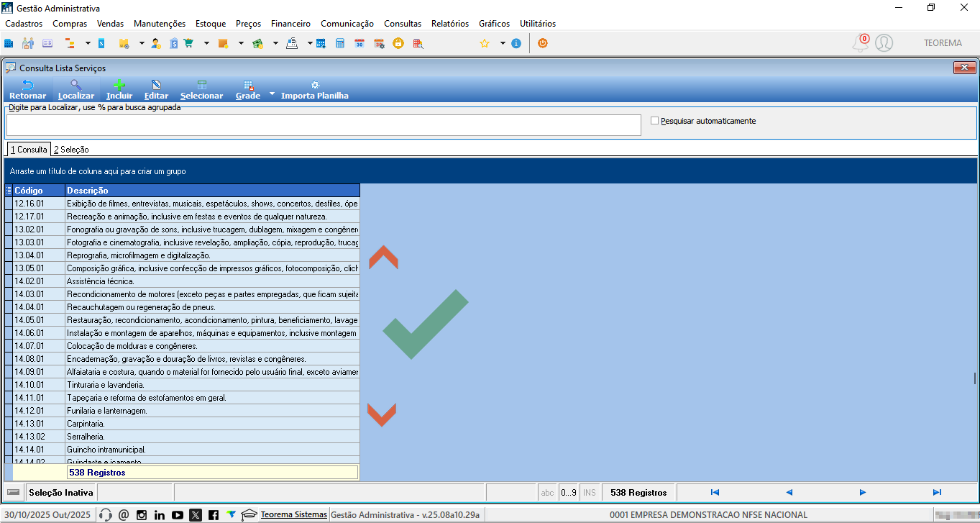The image size is (980, 523).
Task: Open the calculator toolbar icon
Action: pyautogui.click(x=340, y=43)
